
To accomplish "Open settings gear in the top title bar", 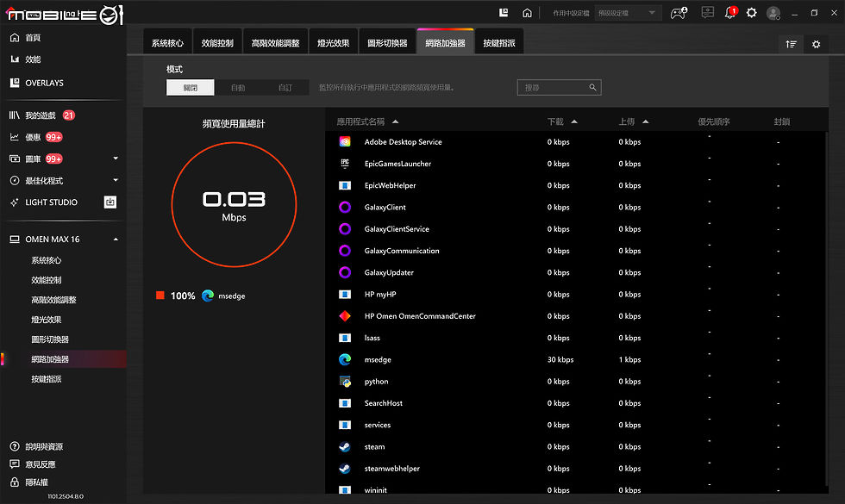I will (751, 12).
